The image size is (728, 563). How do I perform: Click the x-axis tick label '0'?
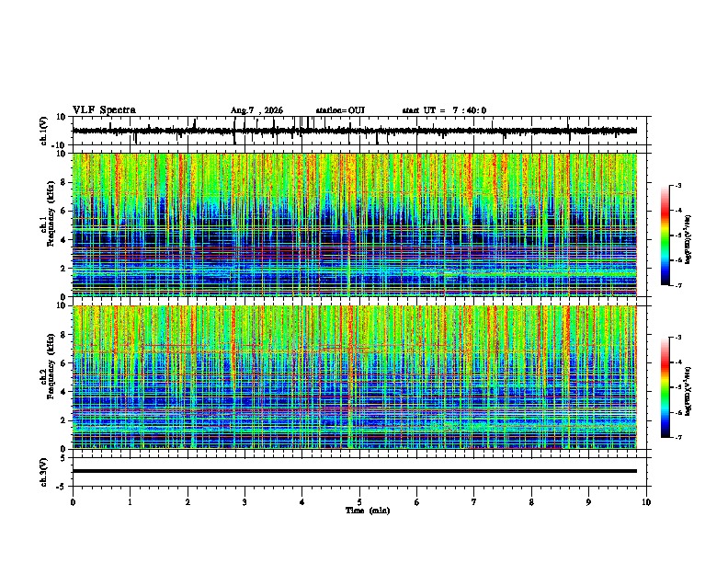tap(73, 502)
